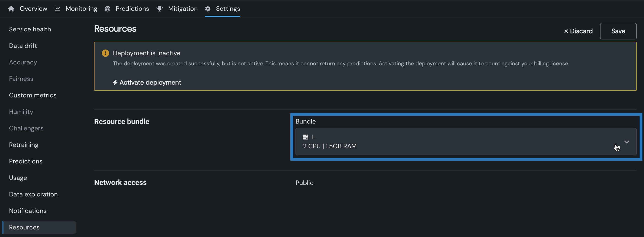Click the Mitigation trophy icon

160,9
